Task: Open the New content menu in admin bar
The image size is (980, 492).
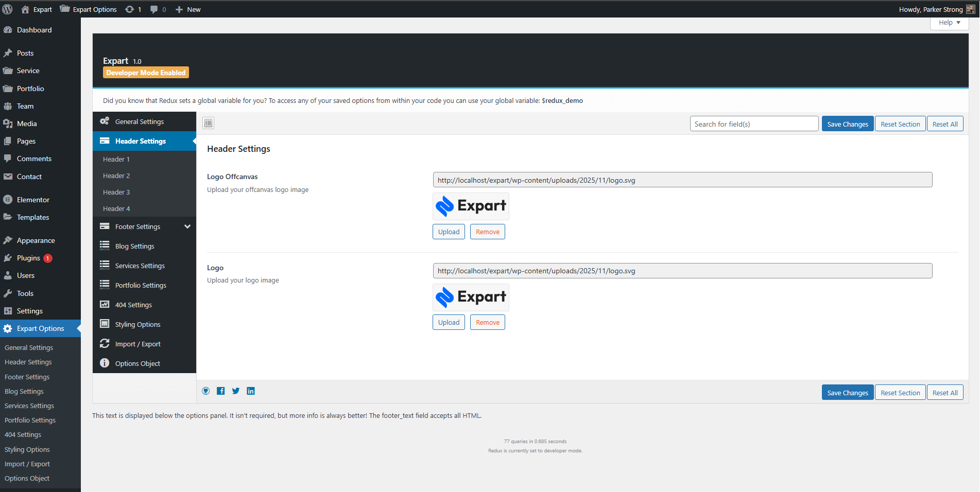Action: (188, 9)
